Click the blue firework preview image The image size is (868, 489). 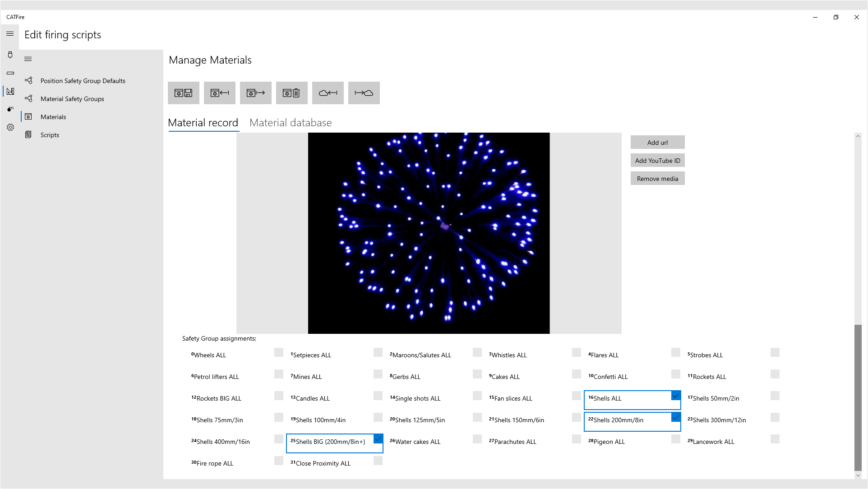[429, 233]
